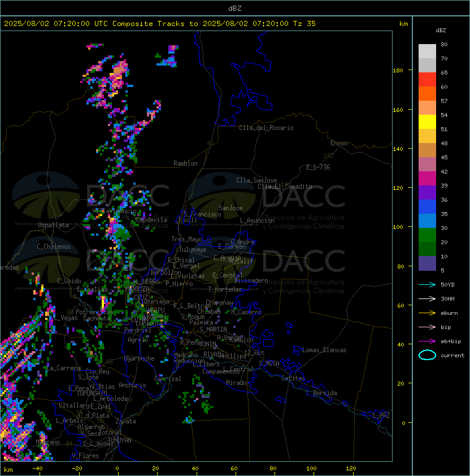This screenshot has width=470, height=476.
Task: Click the 'L_Asuncion' map label
Action: tap(257, 220)
